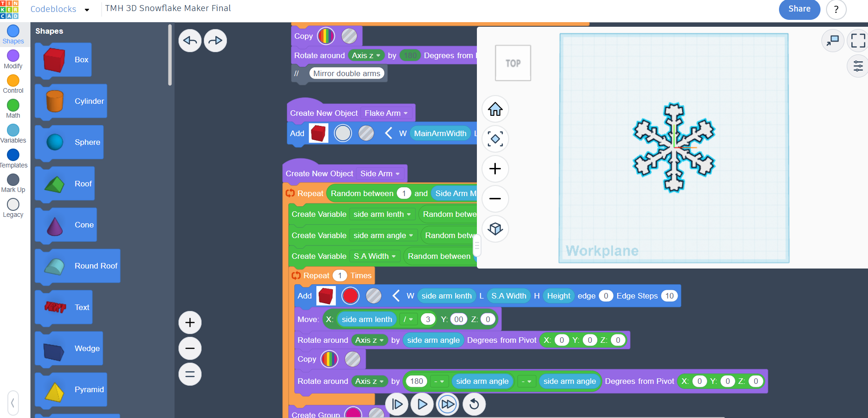Open the help question mark button
Screen dimensions: 868x418
[x=836, y=10]
